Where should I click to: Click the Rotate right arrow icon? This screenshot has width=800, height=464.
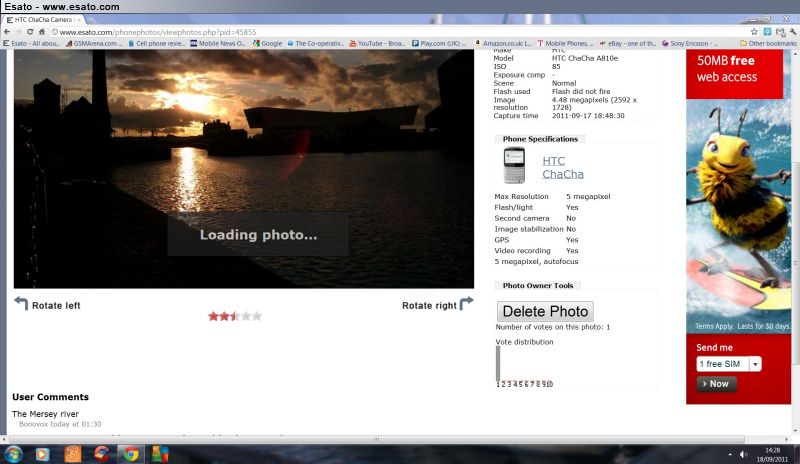(x=466, y=303)
